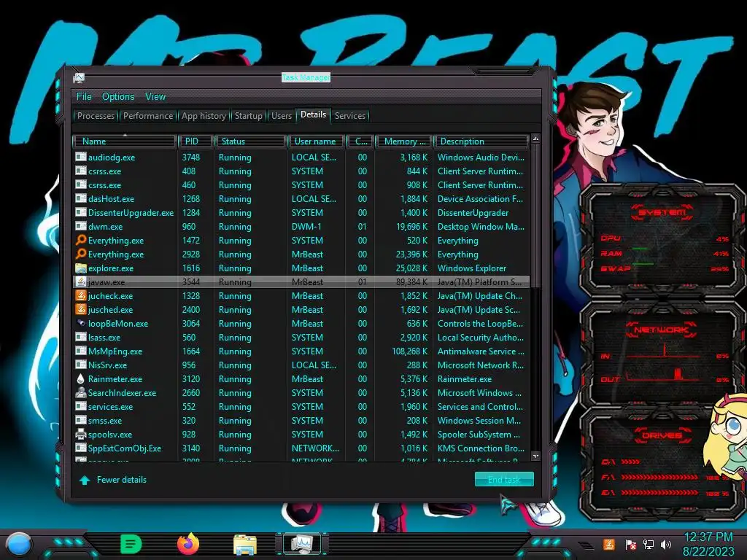Viewport: 747px width, 560px height.
Task: Select the lsass.exe process name
Action: pyautogui.click(x=104, y=337)
